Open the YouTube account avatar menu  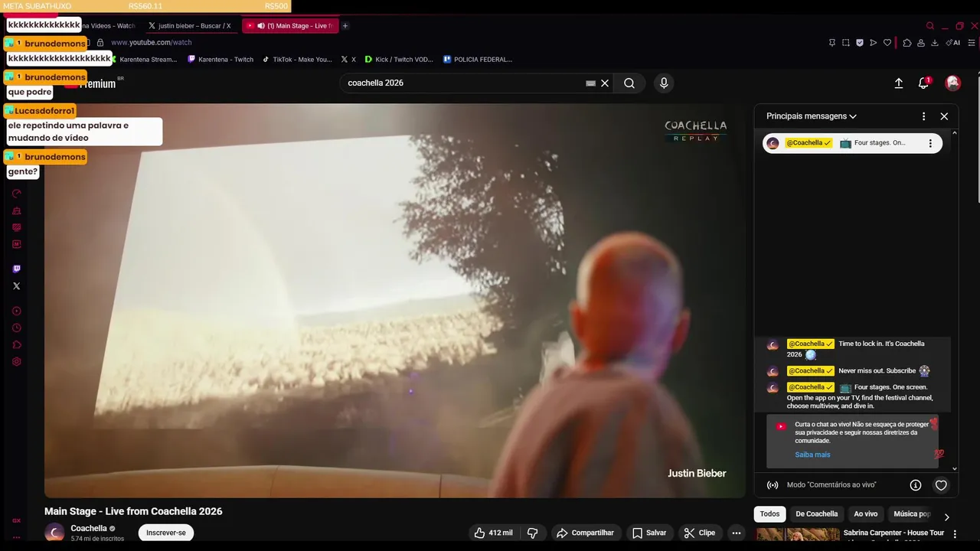click(x=952, y=83)
